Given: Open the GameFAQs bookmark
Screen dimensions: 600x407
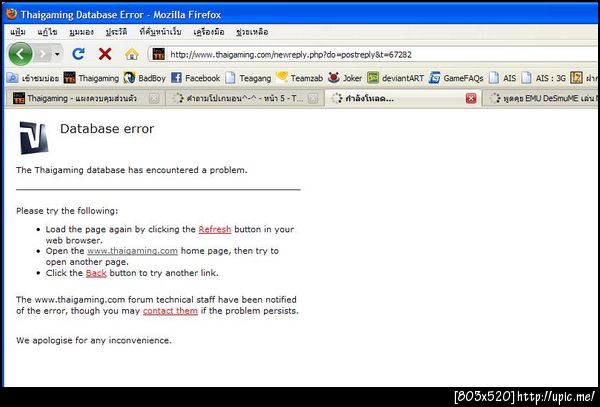Looking at the screenshot, I should click(456, 78).
